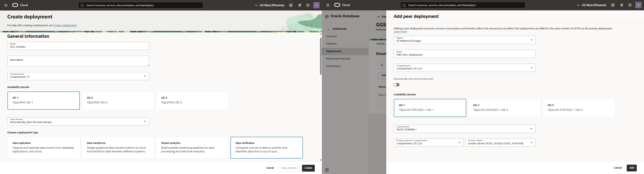Click the Create button
This screenshot has height=174, width=644.
tap(308, 168)
